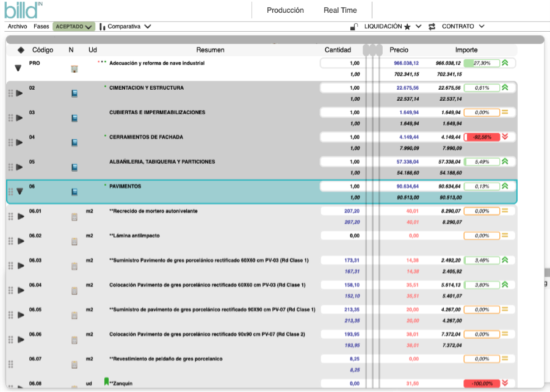550x392 pixels.
Task: Click the 5,49% progress bar on row 05
Action: point(482,162)
